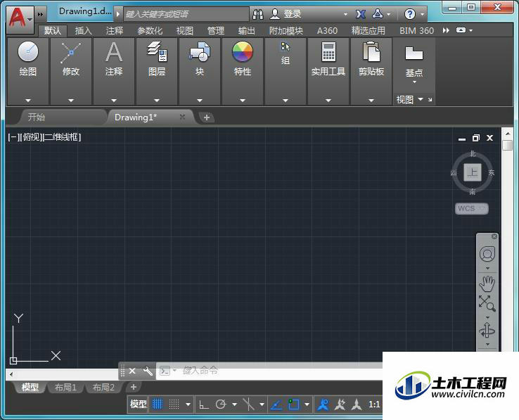This screenshot has width=519, height=420.
Task: Toggle 模型 model space button in status bar
Action: point(139,404)
